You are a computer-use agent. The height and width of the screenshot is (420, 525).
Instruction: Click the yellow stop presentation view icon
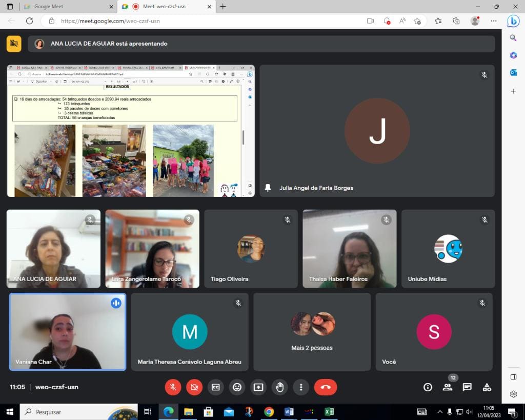tap(14, 44)
